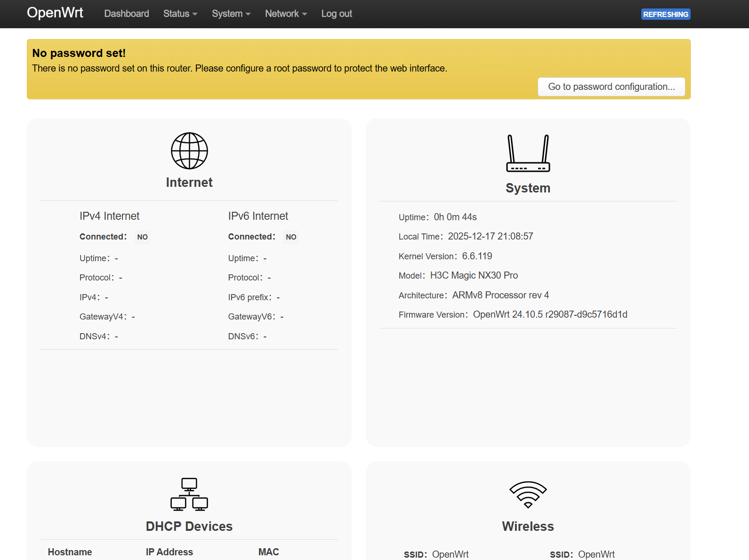Click the globe Internet icon
The image size is (749, 560).
click(x=189, y=151)
